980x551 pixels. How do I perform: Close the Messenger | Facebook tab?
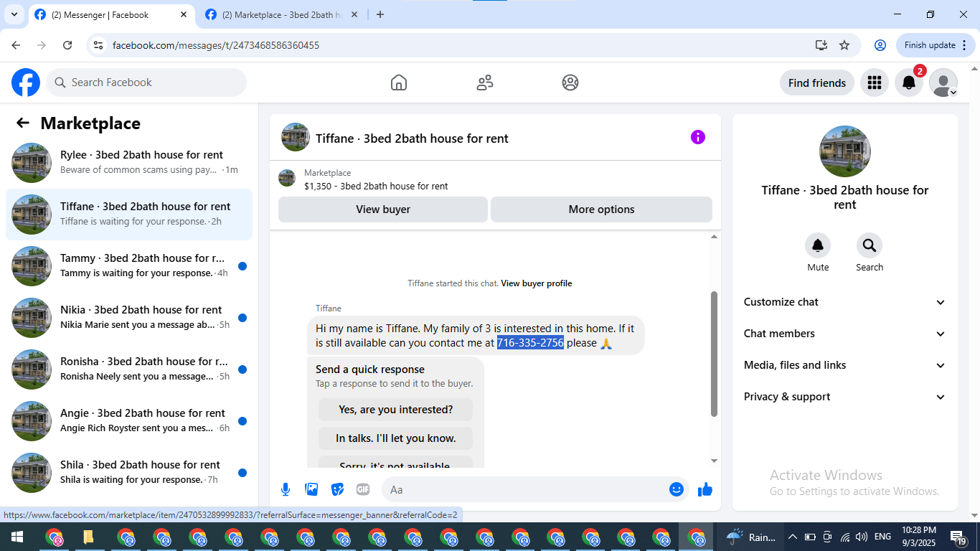[x=184, y=14]
